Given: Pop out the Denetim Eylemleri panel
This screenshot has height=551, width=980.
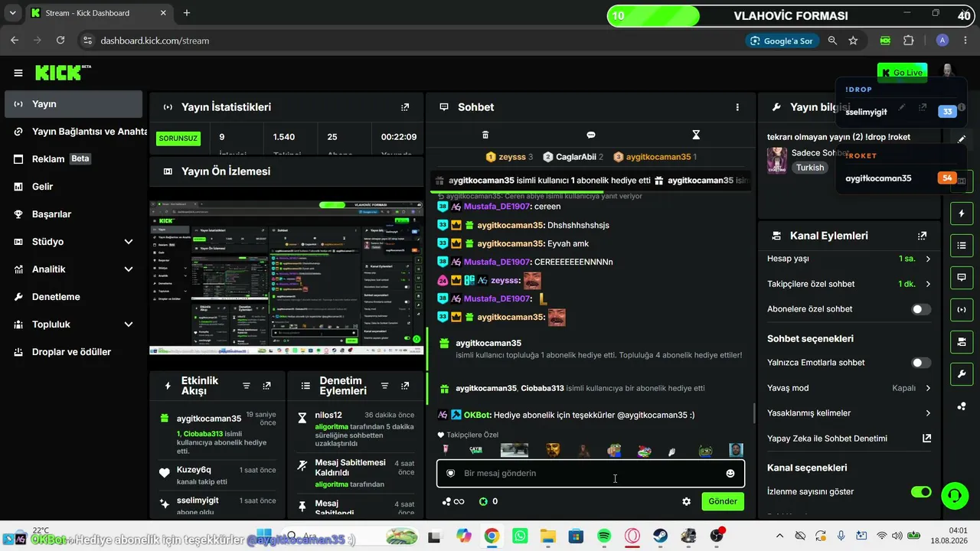Looking at the screenshot, I should 405,386.
